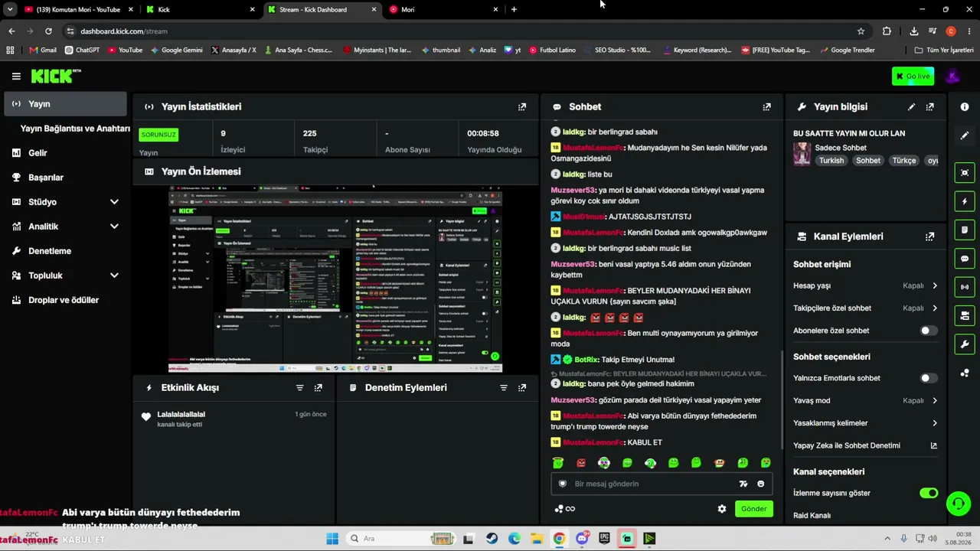Open Yapay Zeka ile Sohbet Denetimi link

click(865, 445)
